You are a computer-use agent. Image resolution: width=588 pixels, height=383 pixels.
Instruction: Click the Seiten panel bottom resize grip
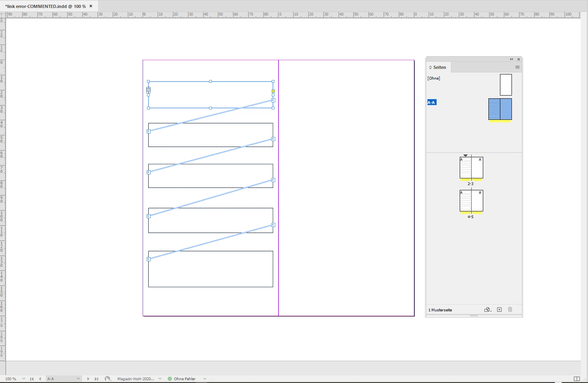474,316
